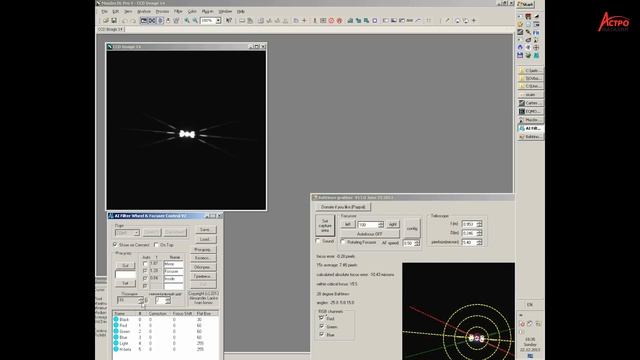Click the Save disk toolbar icon
Viewport: 640px width, 360px height.
(x=113, y=20)
